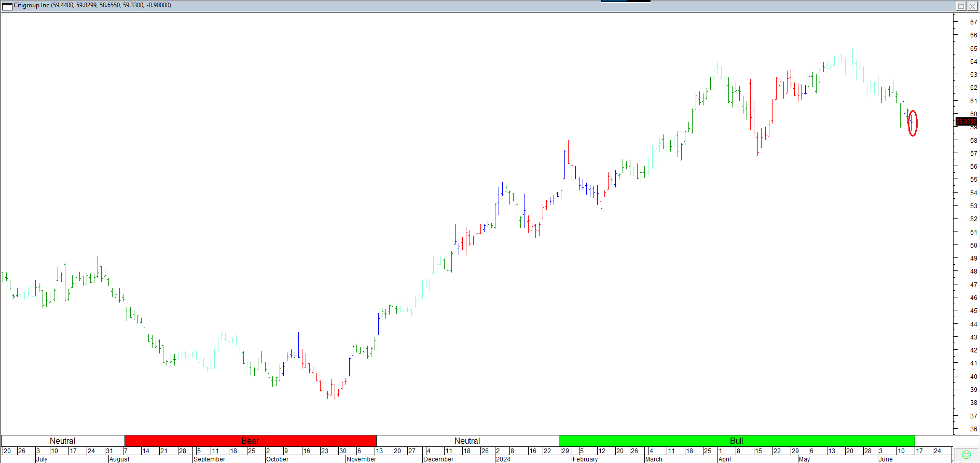Click the 2024 year label on time axis
The image size is (980, 463).
point(503,459)
